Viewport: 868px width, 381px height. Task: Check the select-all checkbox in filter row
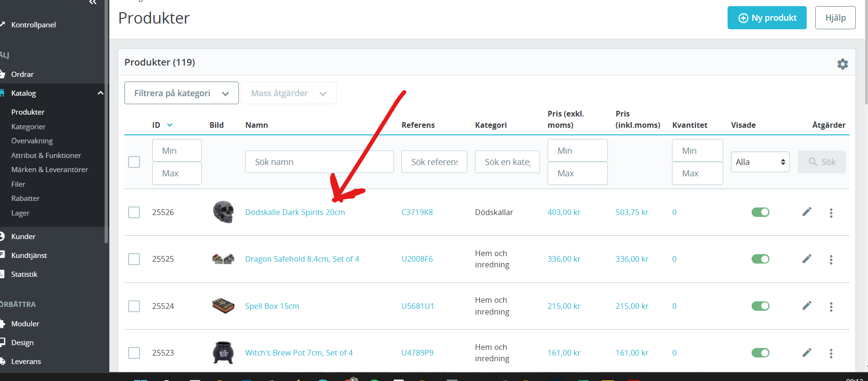pos(134,162)
